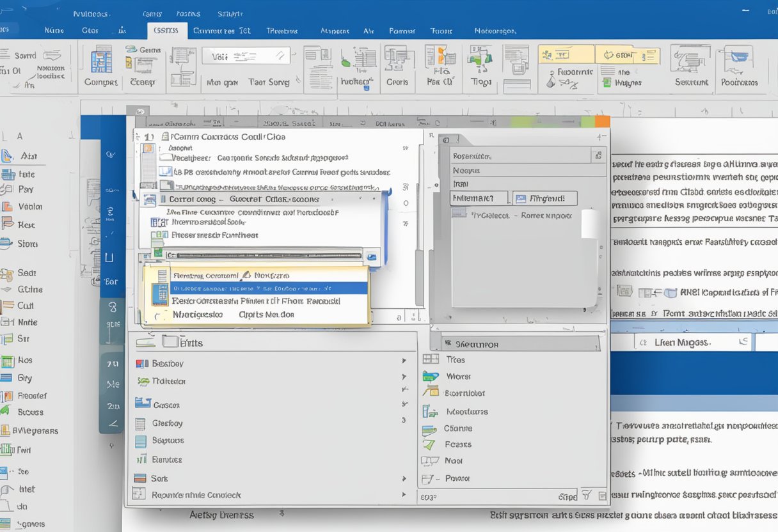Click the Forming Ccoroml menu entry
778x532 pixels.
point(205,276)
